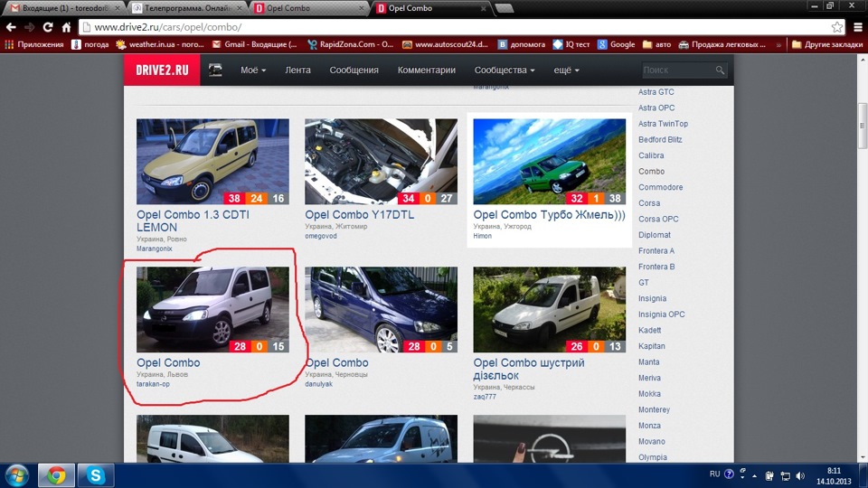
Task: Open user omegovod profile link
Action: [x=321, y=236]
